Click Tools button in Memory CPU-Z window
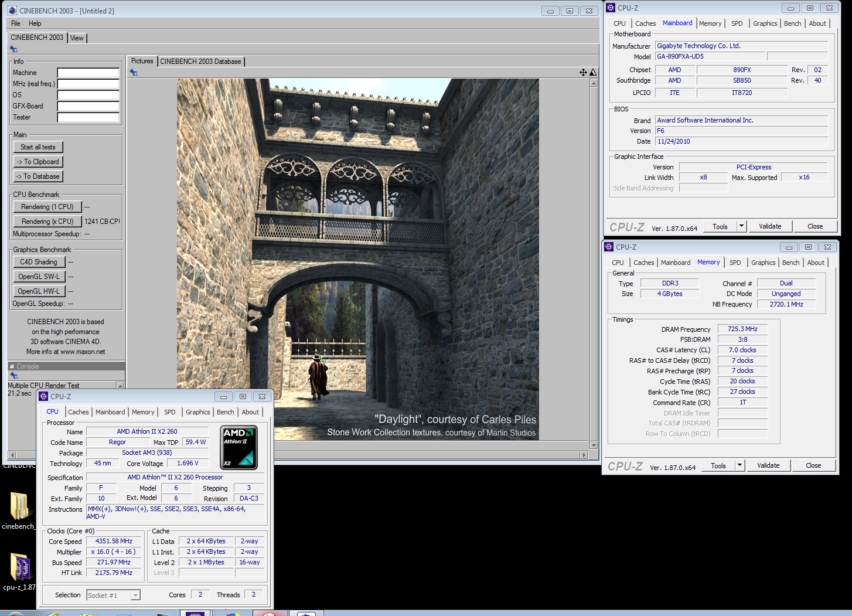 click(718, 465)
